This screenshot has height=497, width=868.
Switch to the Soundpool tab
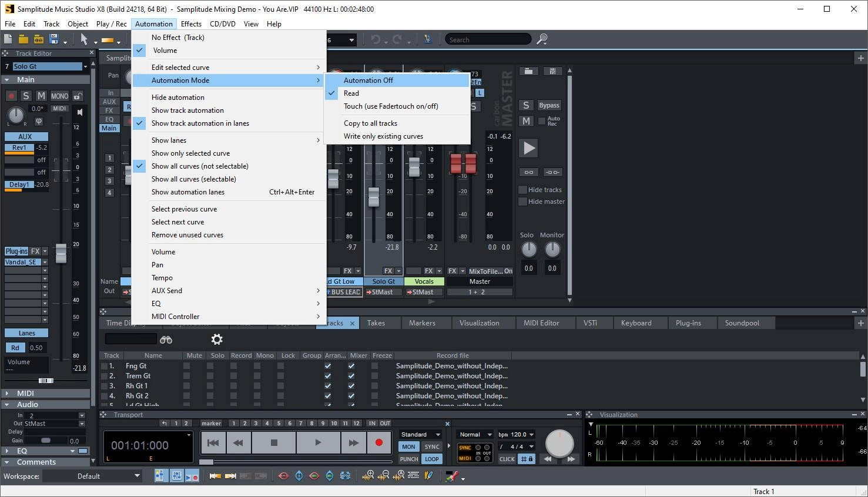coord(742,323)
